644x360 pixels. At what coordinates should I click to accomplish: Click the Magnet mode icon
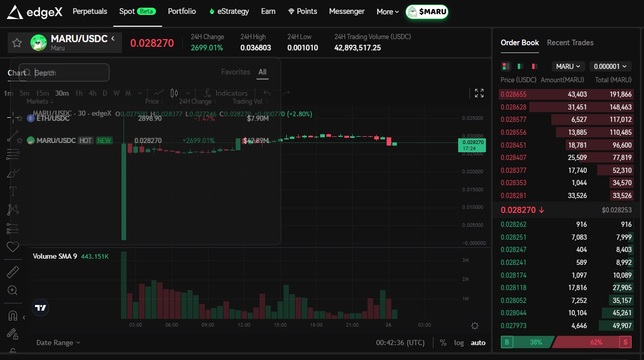[13, 315]
